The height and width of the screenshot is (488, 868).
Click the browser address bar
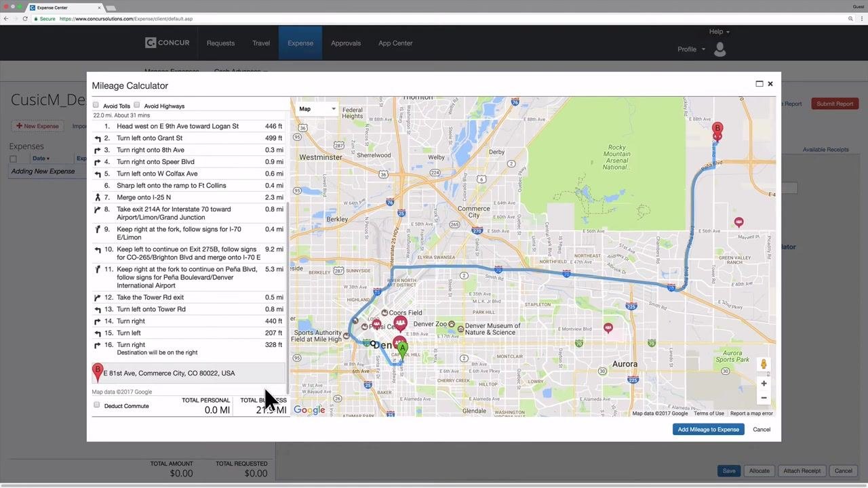(448, 19)
